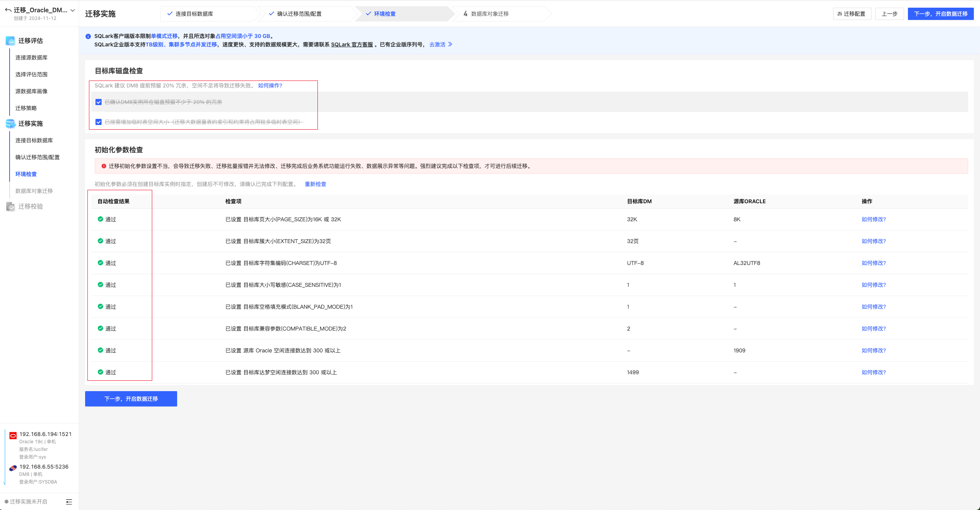Uncheck the DM8 磁盘预留 20% confirmation checkbox

pos(99,102)
